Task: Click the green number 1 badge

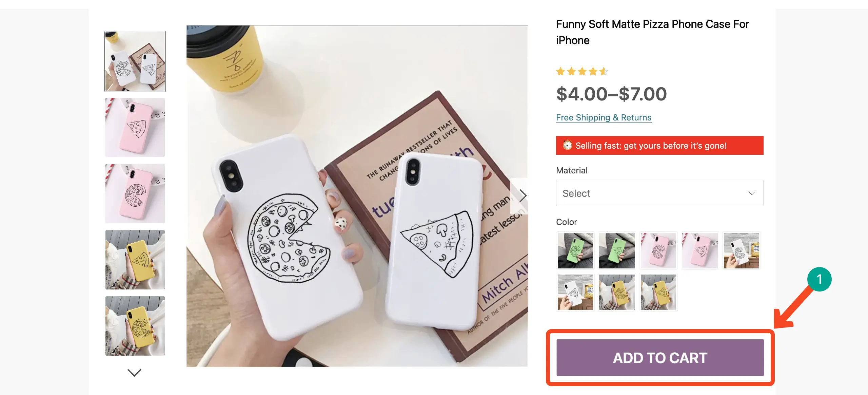Action: click(819, 279)
